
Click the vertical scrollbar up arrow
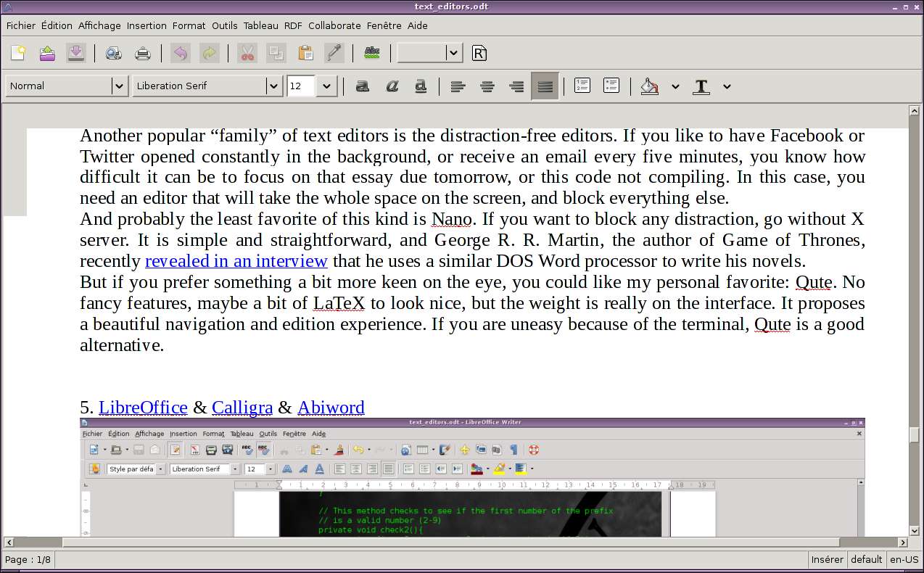(x=915, y=111)
